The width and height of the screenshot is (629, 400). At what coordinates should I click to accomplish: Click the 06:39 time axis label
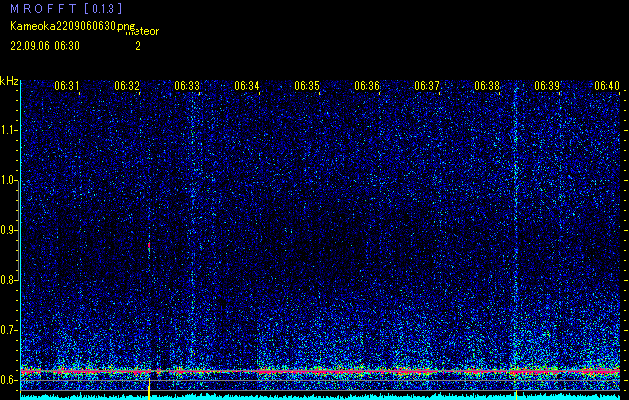[x=547, y=85]
